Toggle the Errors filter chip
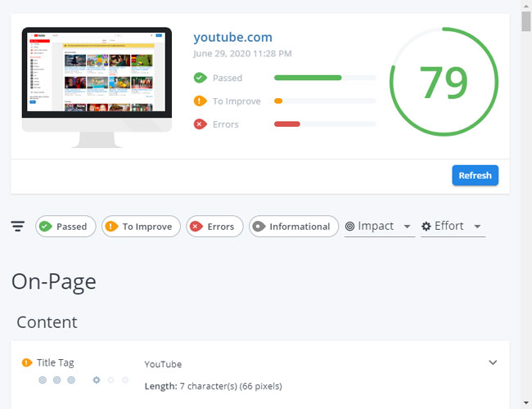 (x=214, y=227)
